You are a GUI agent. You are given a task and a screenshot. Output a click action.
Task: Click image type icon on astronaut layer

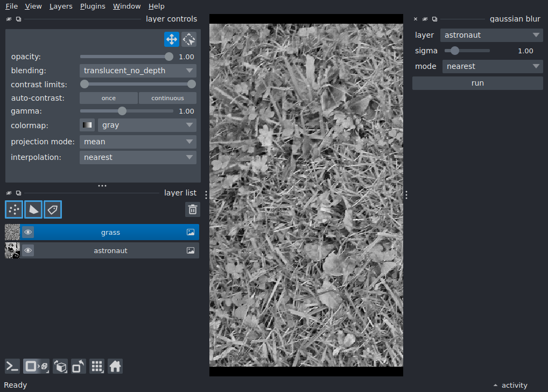click(x=191, y=250)
